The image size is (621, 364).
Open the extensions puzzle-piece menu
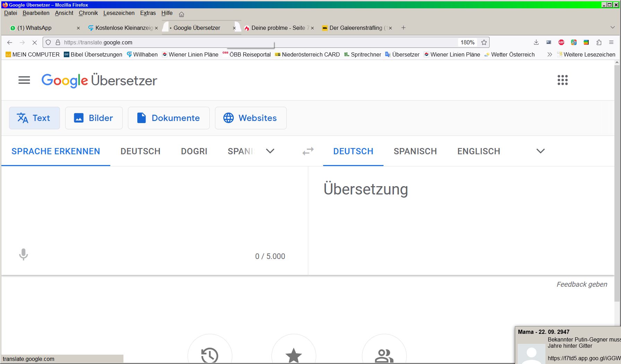point(599,42)
